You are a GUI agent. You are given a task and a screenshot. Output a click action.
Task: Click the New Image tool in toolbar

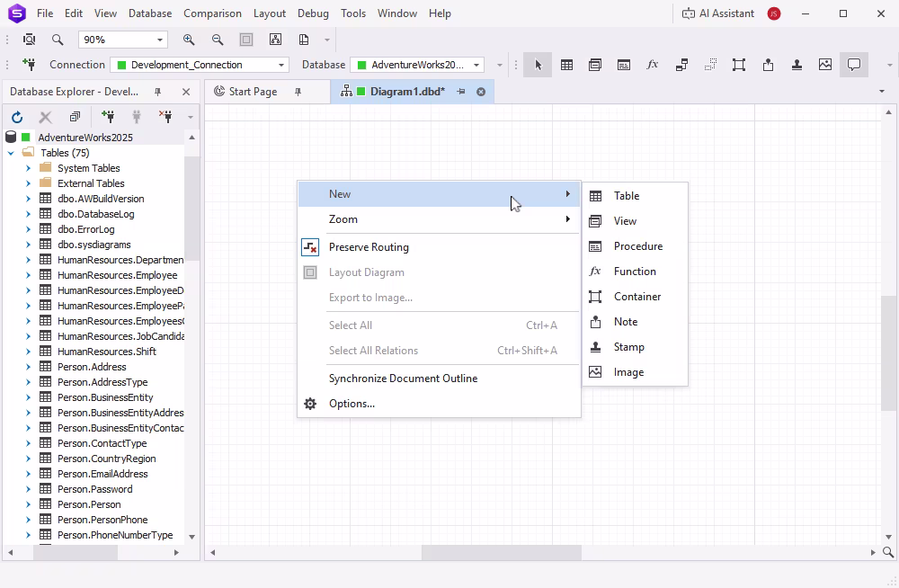pyautogui.click(x=825, y=65)
